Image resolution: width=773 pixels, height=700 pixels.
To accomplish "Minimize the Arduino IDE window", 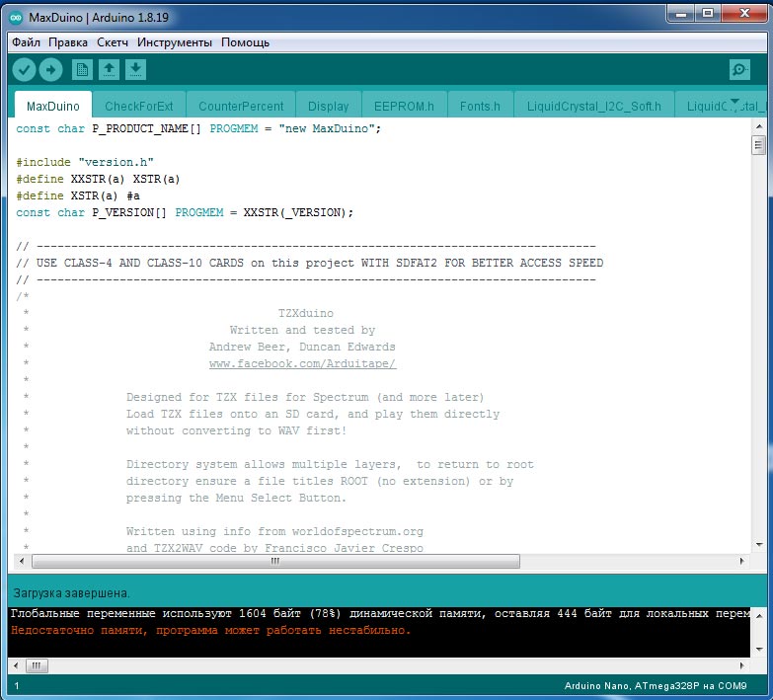I will tap(681, 14).
